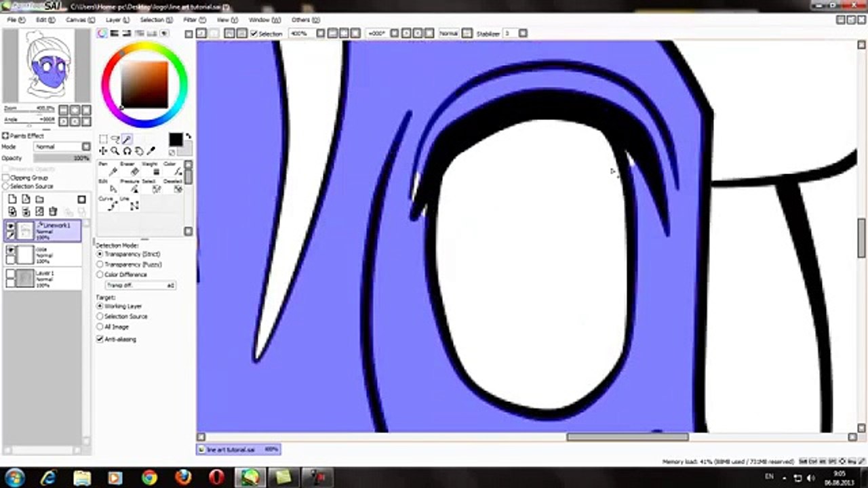Open the Edit menu
Viewport: 868px width, 488px height.
click(45, 20)
